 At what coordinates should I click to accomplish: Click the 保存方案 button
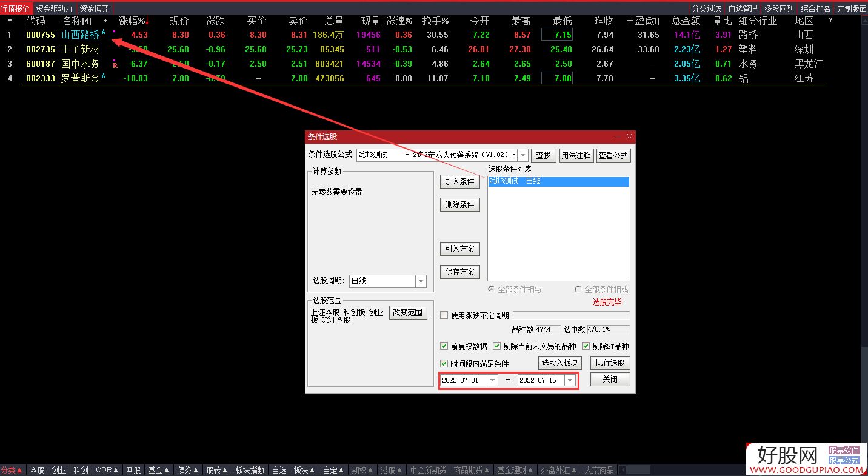pyautogui.click(x=460, y=272)
